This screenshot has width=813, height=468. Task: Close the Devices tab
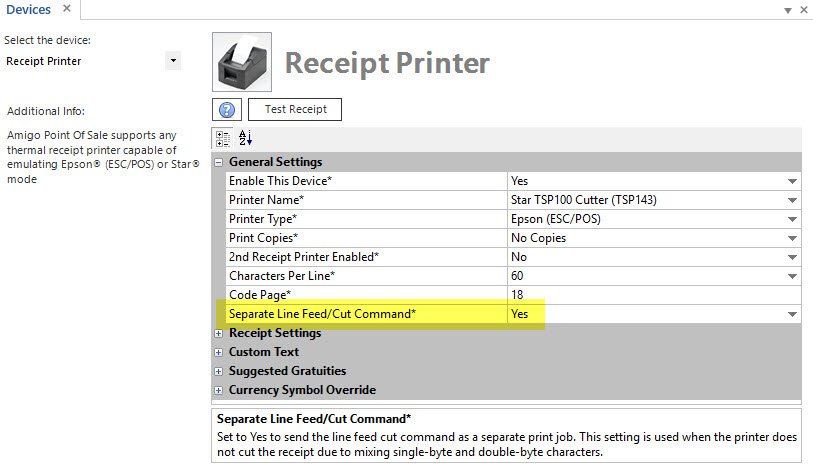(x=66, y=9)
